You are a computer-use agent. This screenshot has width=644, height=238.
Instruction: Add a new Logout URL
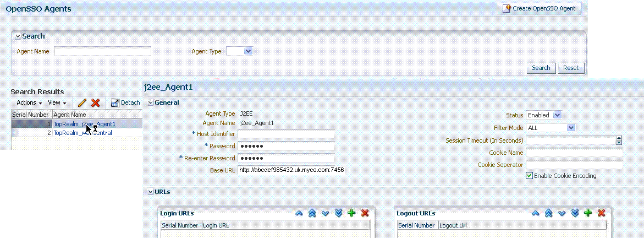(x=588, y=213)
